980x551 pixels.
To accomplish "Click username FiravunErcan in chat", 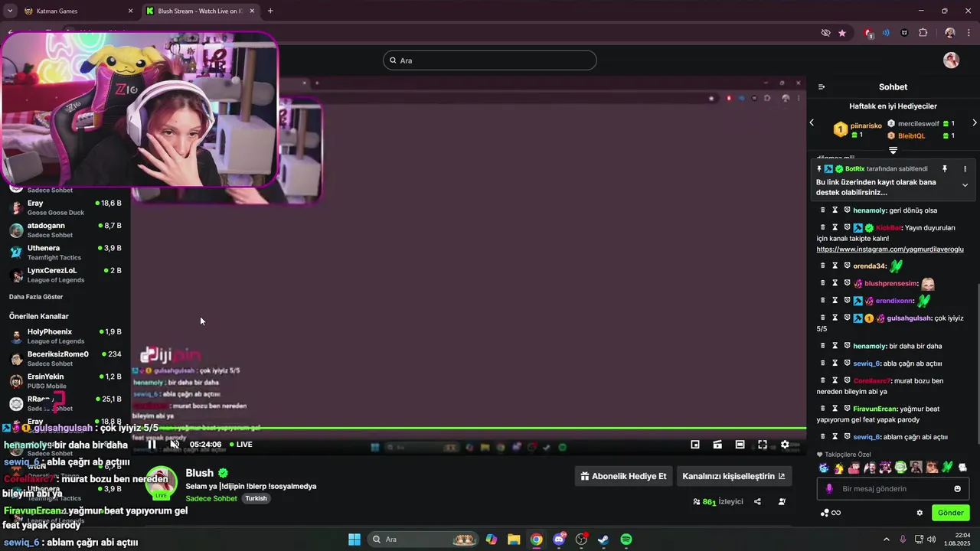I will pyautogui.click(x=875, y=409).
